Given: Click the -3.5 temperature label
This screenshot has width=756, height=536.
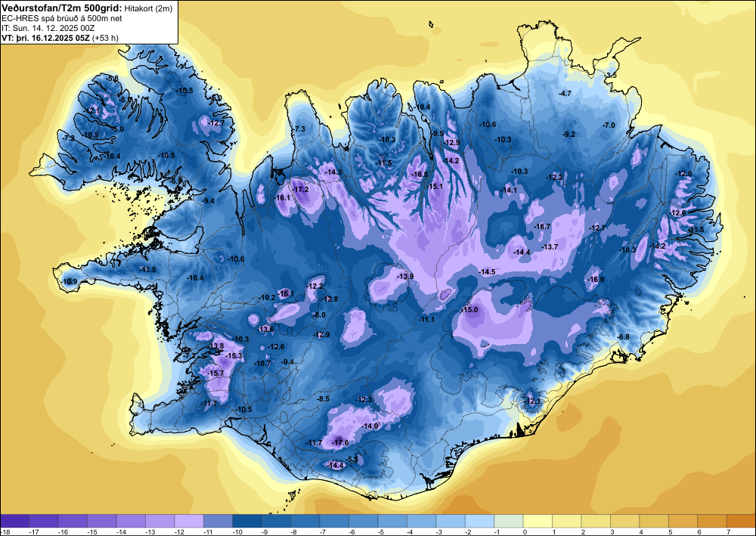Looking at the screenshot, I should tap(611, 75).
